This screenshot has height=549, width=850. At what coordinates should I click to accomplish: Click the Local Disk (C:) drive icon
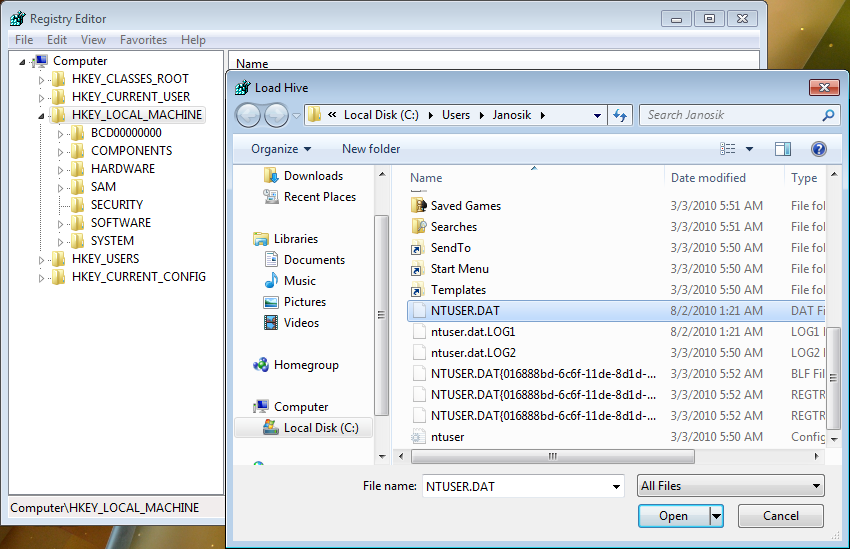(x=271, y=428)
